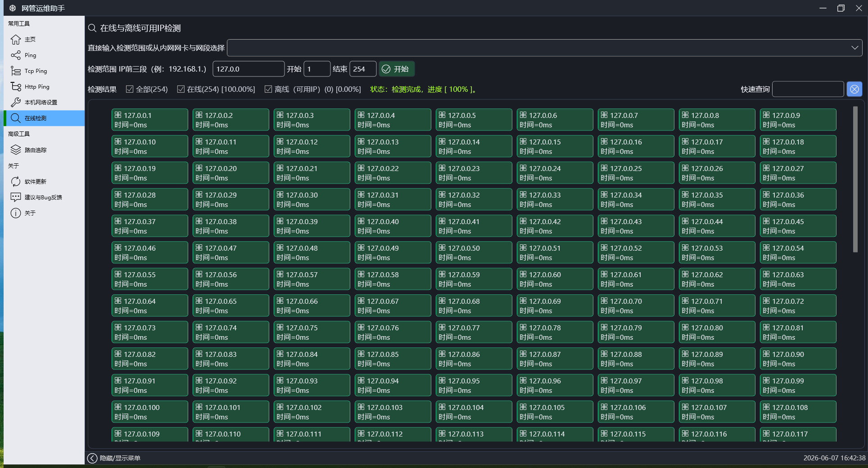Viewport: 868px width, 468px height.
Task: Open the 关于 entry
Action: (44, 213)
